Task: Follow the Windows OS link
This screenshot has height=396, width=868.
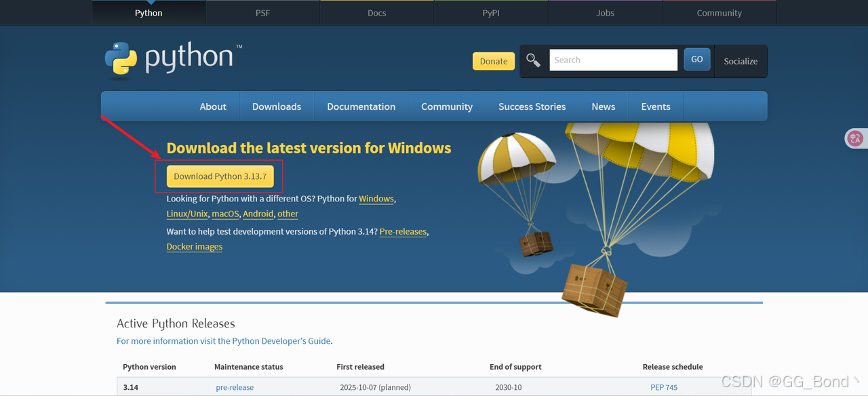Action: [376, 199]
